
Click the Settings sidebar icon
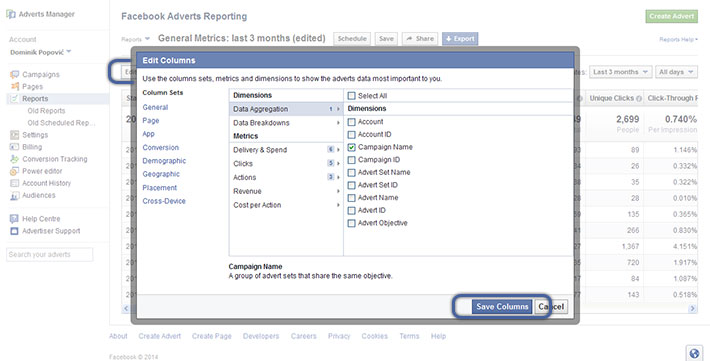pos(14,135)
